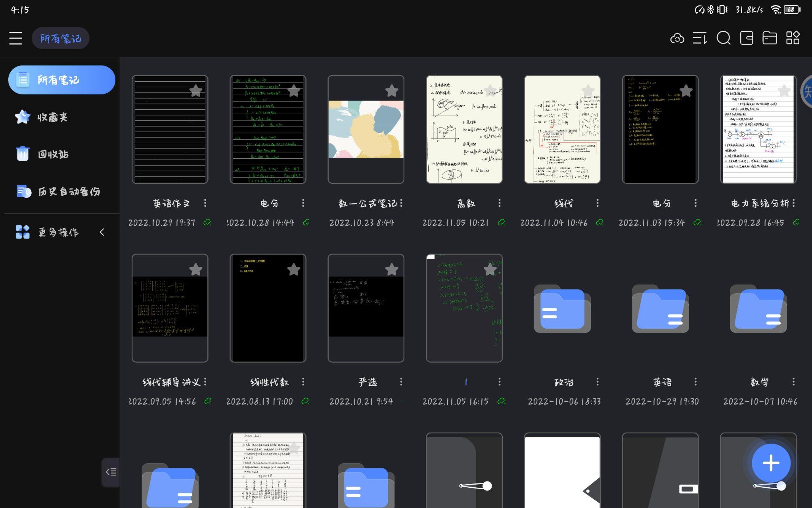Switch layout with the grid view icon
The height and width of the screenshot is (508, 812).
point(793,38)
